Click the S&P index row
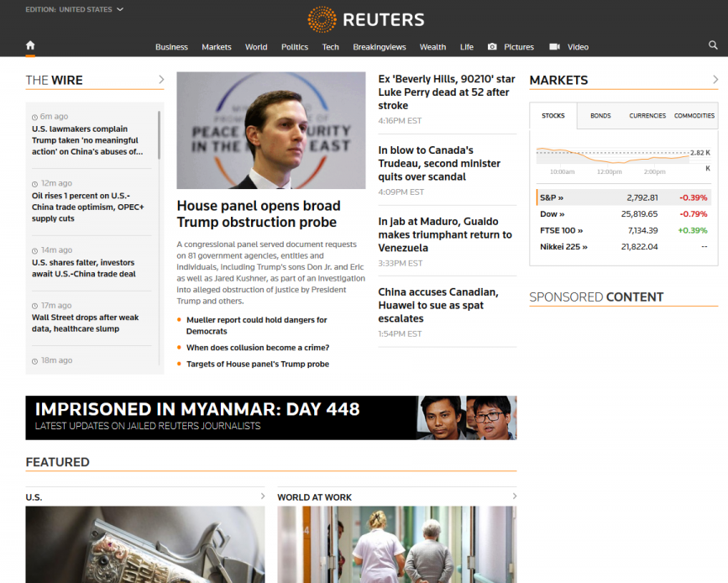The width and height of the screenshot is (728, 583). [623, 197]
